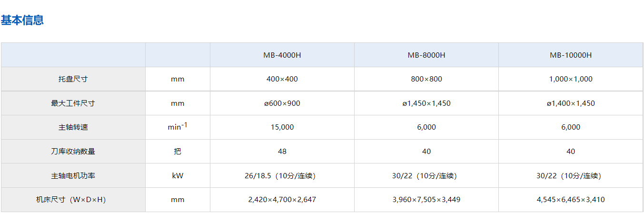Click the ø600×900 workpiece size cell
Viewport: 644px width, 214px height.
(282, 103)
